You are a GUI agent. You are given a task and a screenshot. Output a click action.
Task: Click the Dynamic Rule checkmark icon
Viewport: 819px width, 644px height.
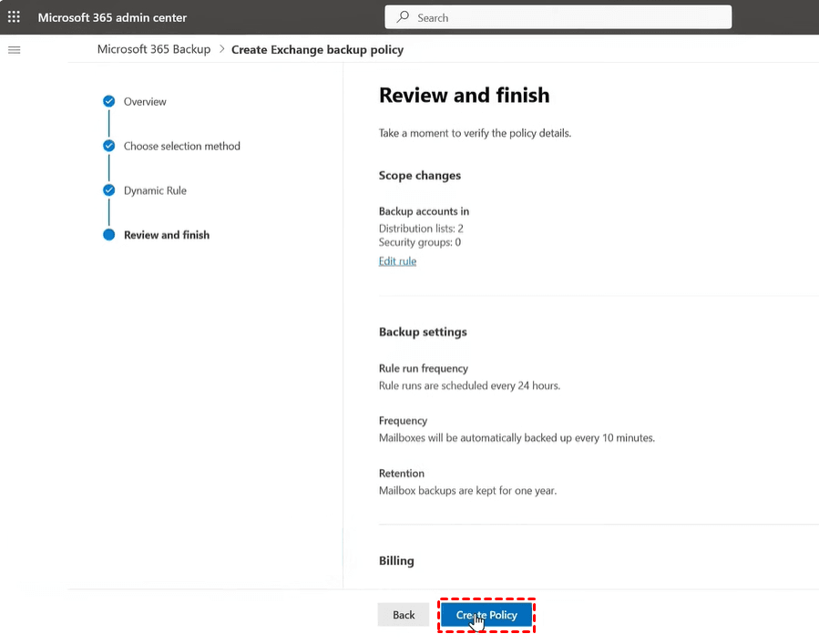(109, 190)
